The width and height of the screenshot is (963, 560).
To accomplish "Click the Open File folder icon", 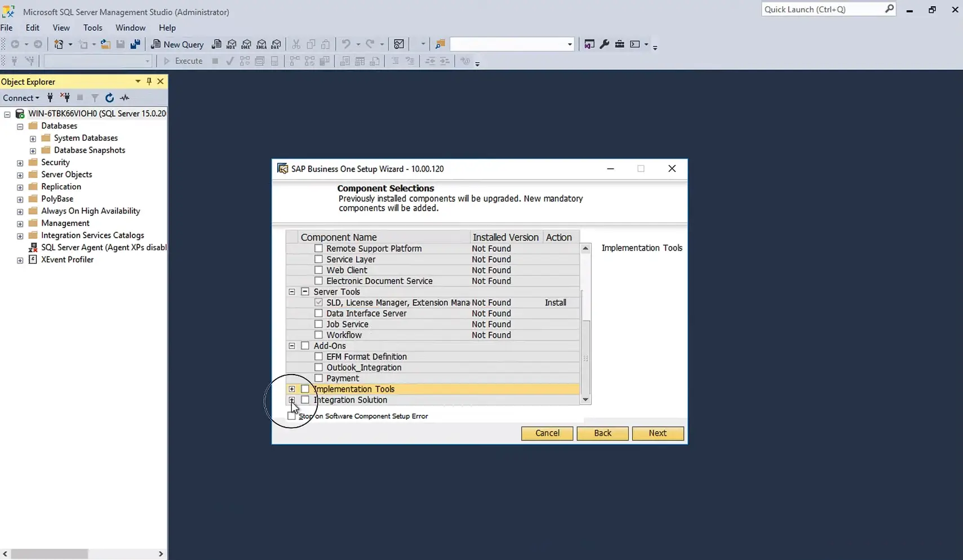I will point(105,44).
